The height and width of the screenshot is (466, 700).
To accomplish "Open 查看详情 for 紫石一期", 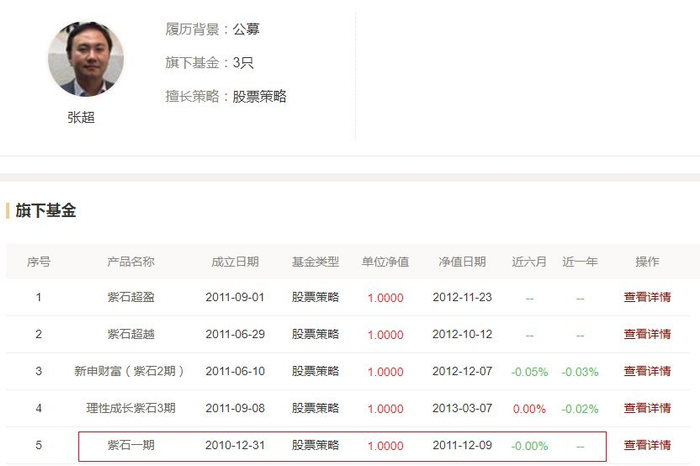I will click(647, 445).
